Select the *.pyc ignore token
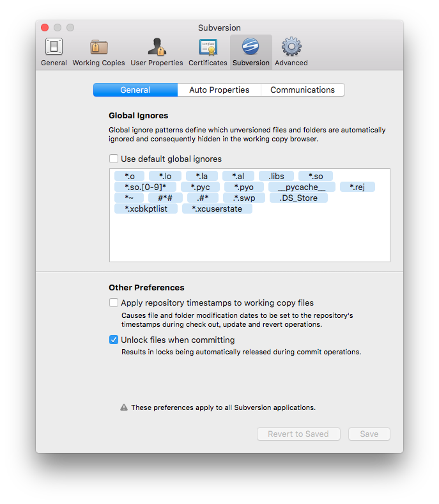The height and width of the screenshot is (504, 439). point(200,187)
